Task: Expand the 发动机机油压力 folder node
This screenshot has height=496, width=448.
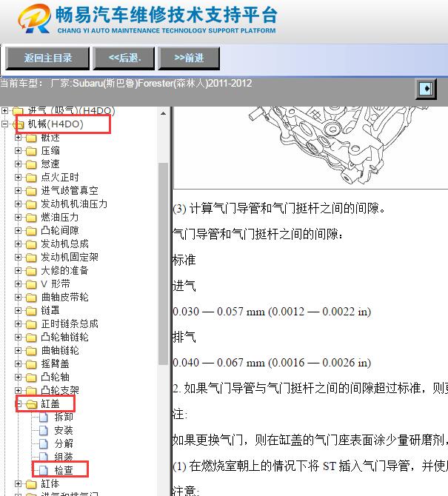Action: click(x=18, y=204)
